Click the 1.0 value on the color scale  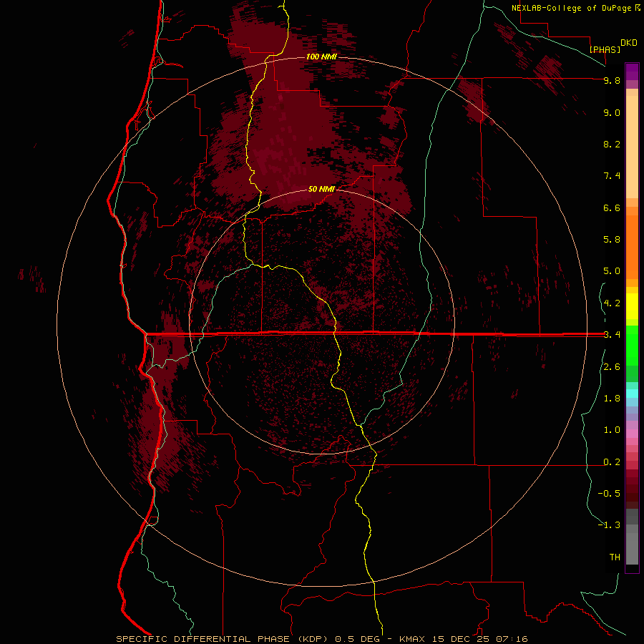[x=612, y=430]
